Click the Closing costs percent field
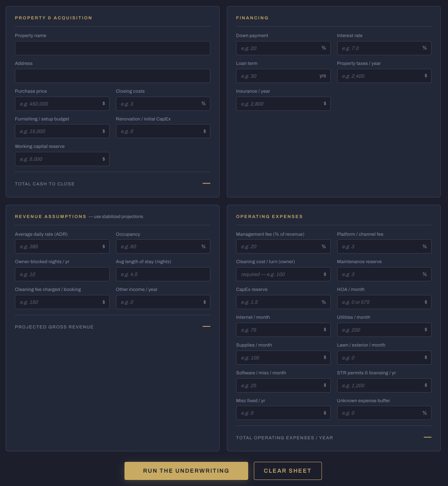Image resolution: width=448 pixels, height=486 pixels. tap(163, 104)
